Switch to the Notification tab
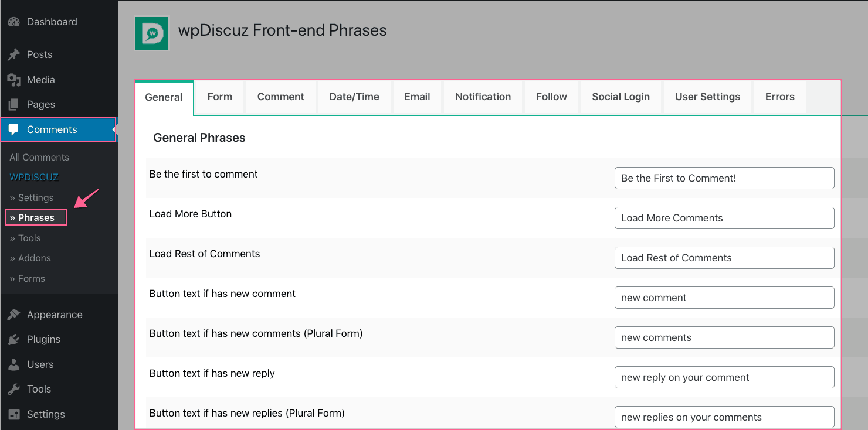Image resolution: width=868 pixels, height=430 pixels. click(x=483, y=97)
